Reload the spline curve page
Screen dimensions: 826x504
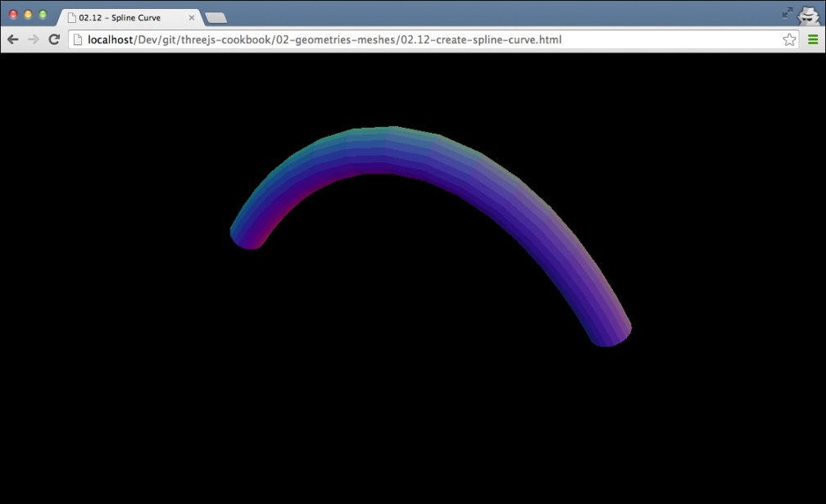pyautogui.click(x=54, y=39)
